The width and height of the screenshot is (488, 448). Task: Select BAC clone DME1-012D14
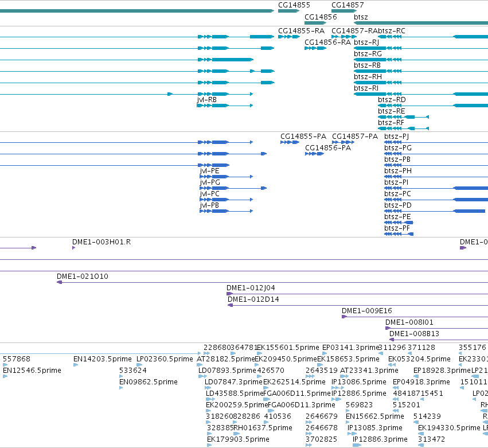tap(253, 300)
